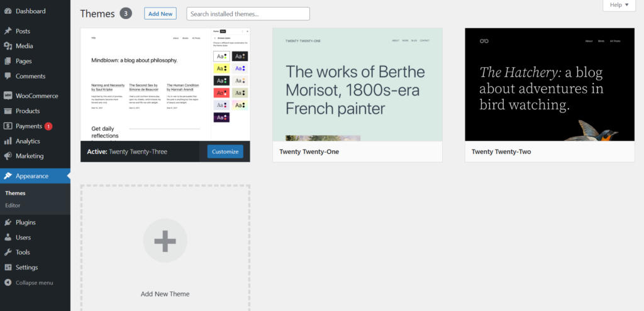The width and height of the screenshot is (644, 311).
Task: Click the WooCommerce icon
Action: [x=8, y=96]
